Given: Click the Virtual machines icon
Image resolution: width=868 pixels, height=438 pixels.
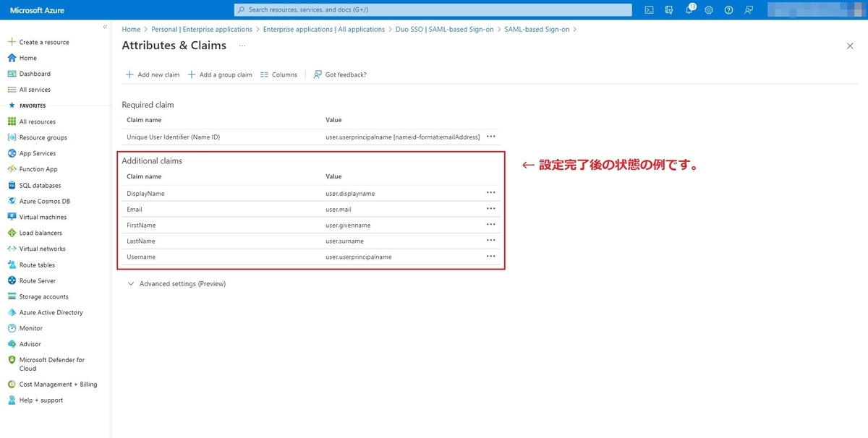Looking at the screenshot, I should [12, 217].
